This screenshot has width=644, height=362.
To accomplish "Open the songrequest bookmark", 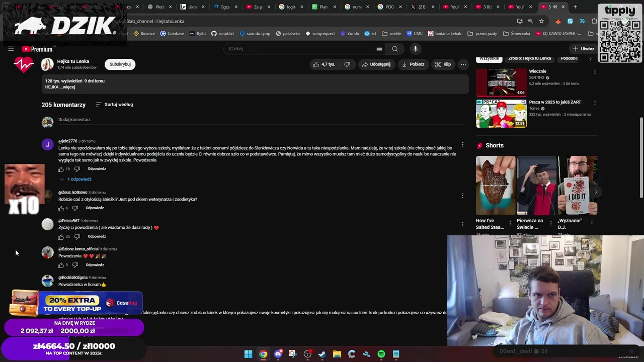I will (x=320, y=34).
